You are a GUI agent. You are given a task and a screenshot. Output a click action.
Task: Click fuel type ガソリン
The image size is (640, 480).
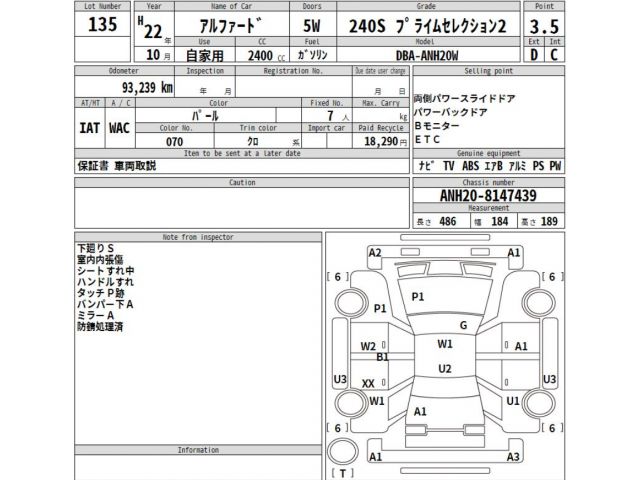click(x=312, y=55)
